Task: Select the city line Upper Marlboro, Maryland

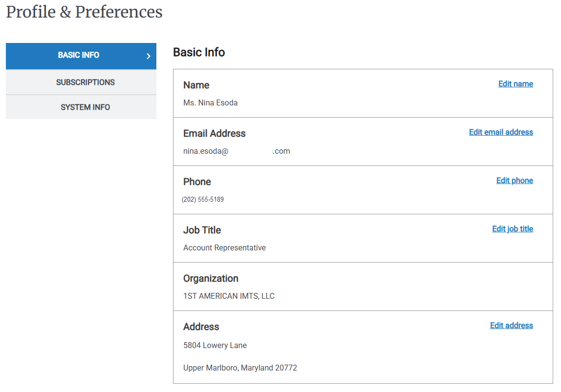Action: tap(240, 368)
